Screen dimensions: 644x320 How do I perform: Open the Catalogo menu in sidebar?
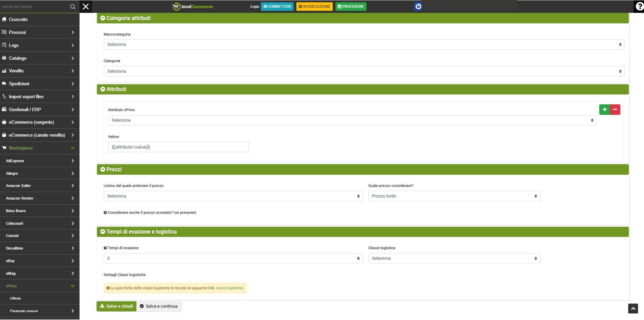[39, 58]
